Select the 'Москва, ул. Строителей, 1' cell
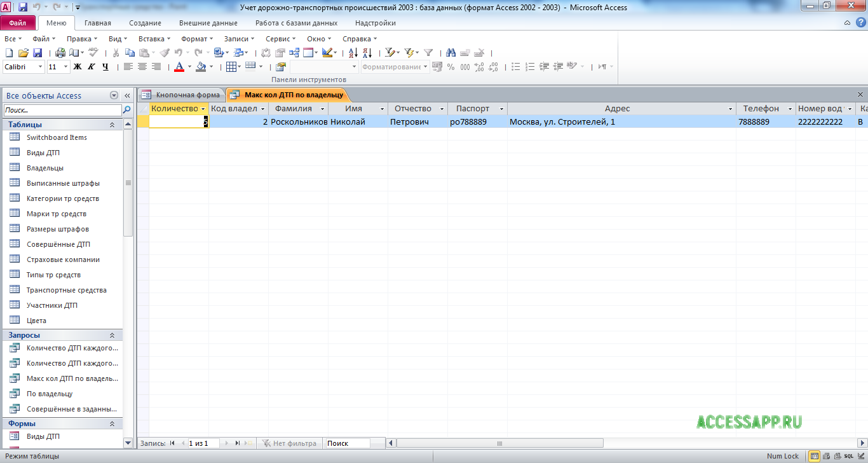This screenshot has width=868, height=463. click(x=621, y=121)
